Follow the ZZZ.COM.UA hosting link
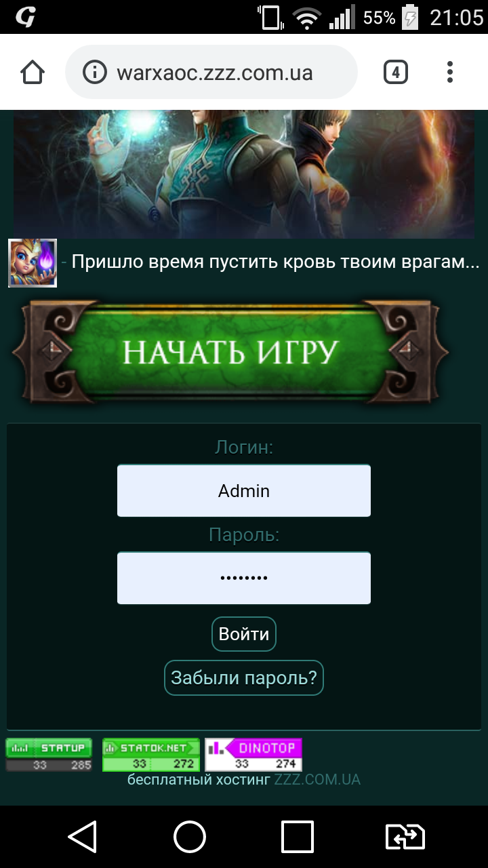The image size is (488, 868). [317, 779]
